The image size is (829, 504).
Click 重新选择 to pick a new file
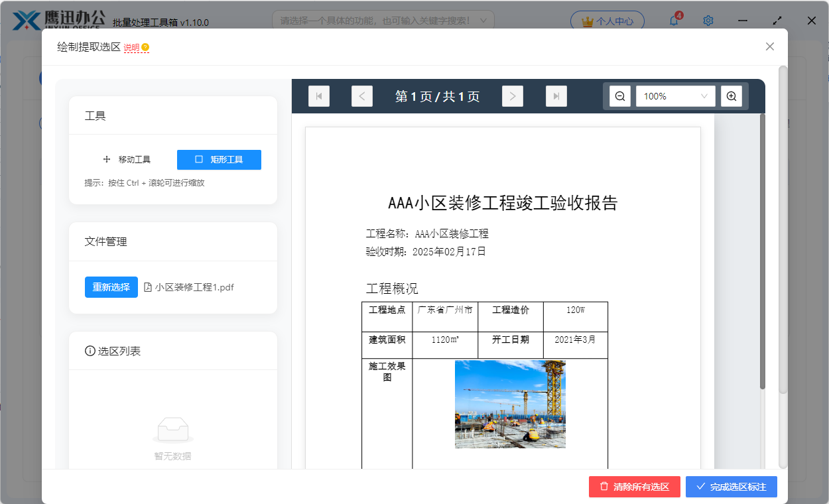[111, 287]
